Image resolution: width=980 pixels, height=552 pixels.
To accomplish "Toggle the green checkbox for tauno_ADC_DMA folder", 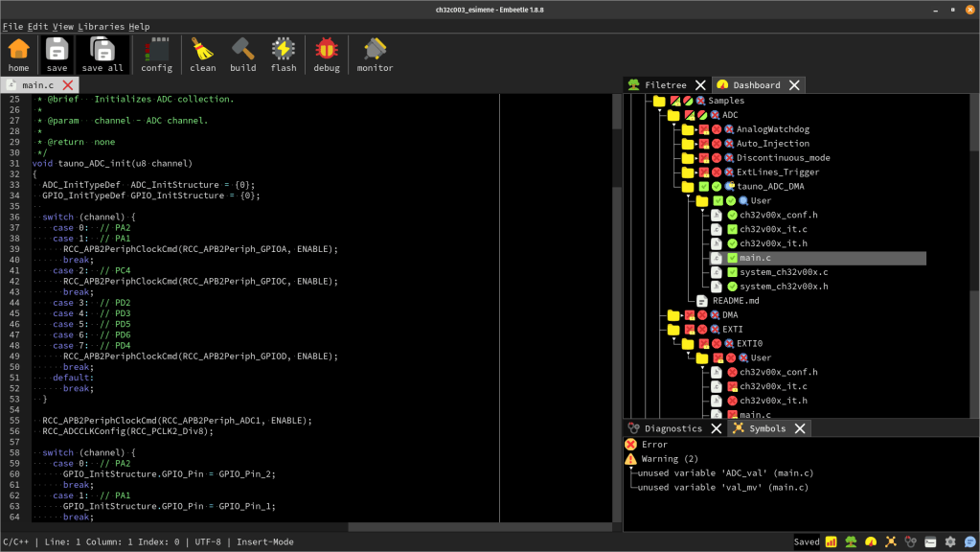I will 703,187.
